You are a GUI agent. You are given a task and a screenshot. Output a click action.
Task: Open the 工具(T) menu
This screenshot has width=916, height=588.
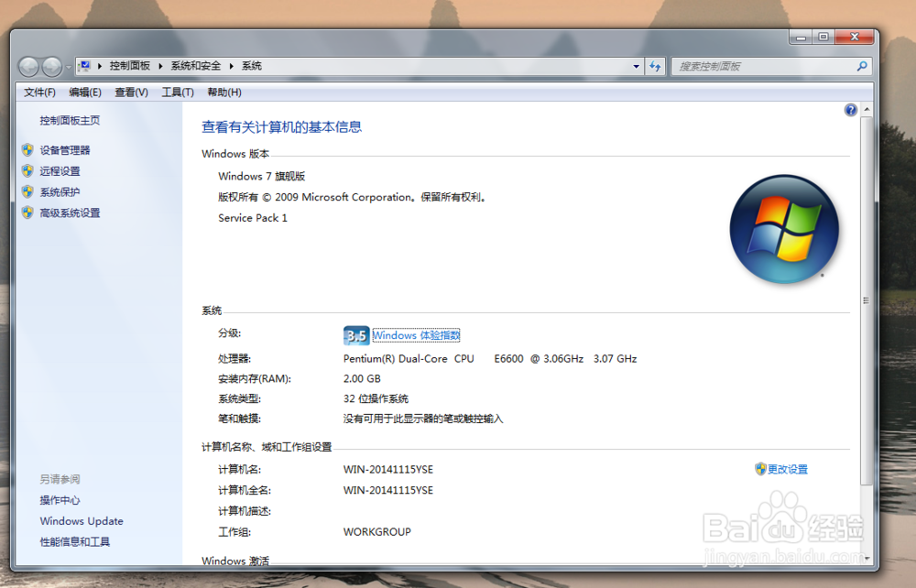tap(178, 93)
